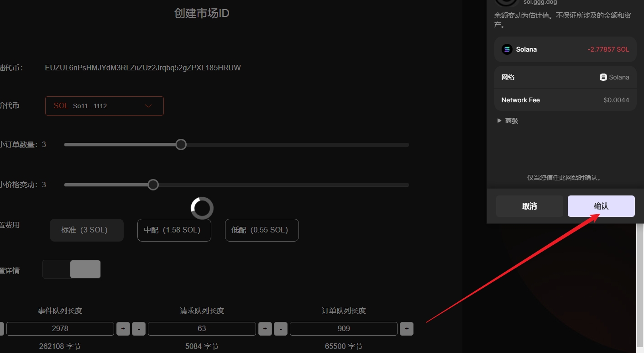Click the minimum order size slider handle
The height and width of the screenshot is (353, 644).
(181, 145)
